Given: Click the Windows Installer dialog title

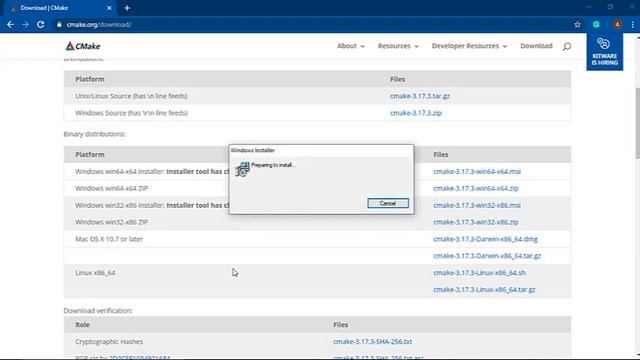Looking at the screenshot, I should pyautogui.click(x=253, y=150).
